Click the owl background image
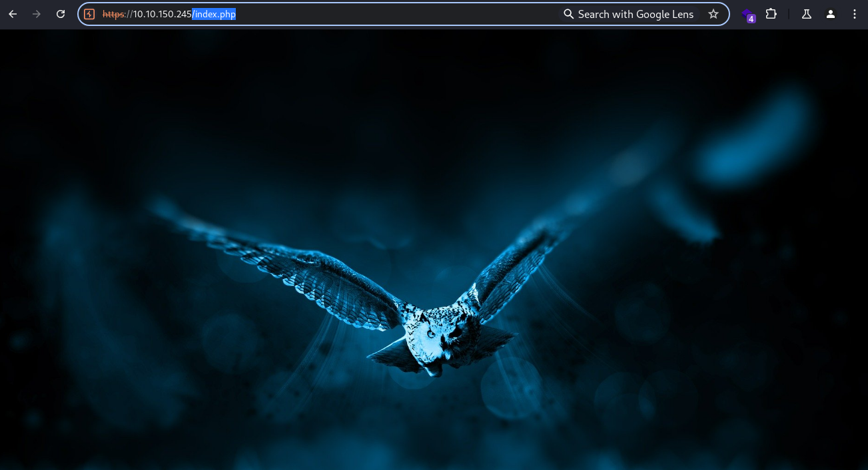 pos(434,250)
